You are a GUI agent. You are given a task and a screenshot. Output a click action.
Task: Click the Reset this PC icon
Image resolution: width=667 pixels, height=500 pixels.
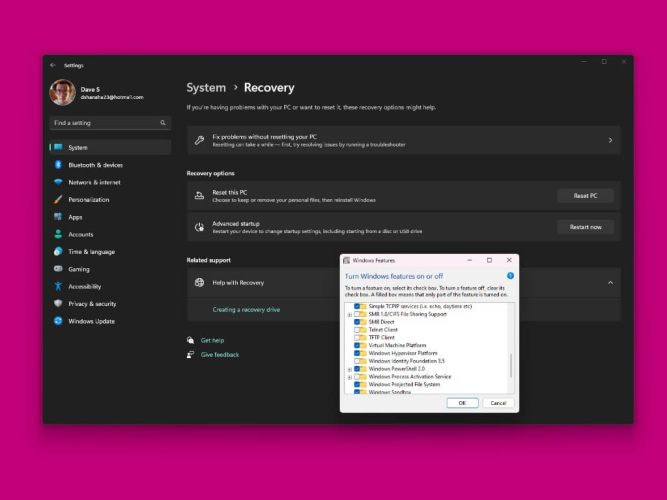click(199, 196)
